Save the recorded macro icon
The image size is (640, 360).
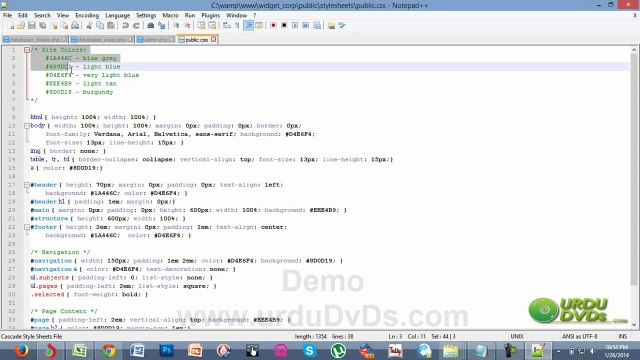317,26
